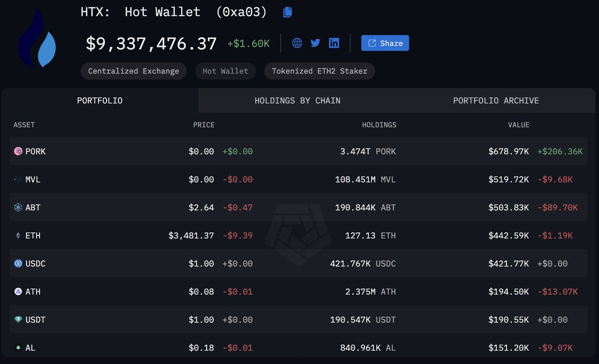This screenshot has height=364, width=599.
Task: Click the Share button
Action: coord(385,43)
